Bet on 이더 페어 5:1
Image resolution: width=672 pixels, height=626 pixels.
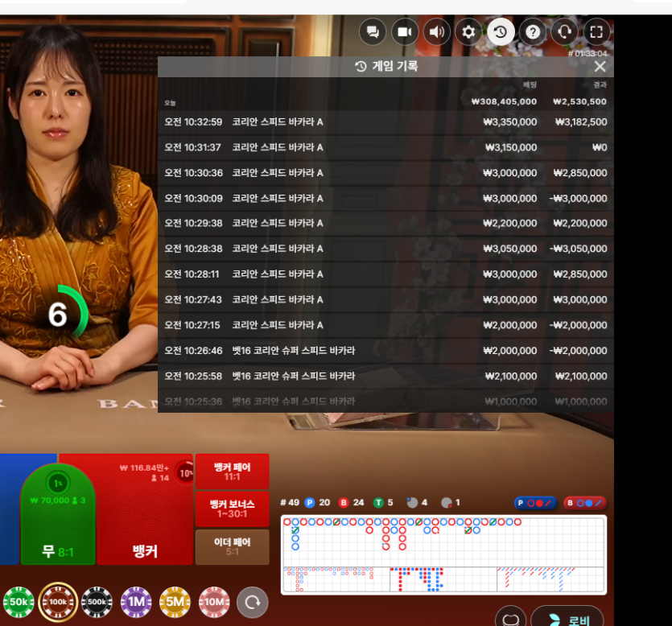233,546
